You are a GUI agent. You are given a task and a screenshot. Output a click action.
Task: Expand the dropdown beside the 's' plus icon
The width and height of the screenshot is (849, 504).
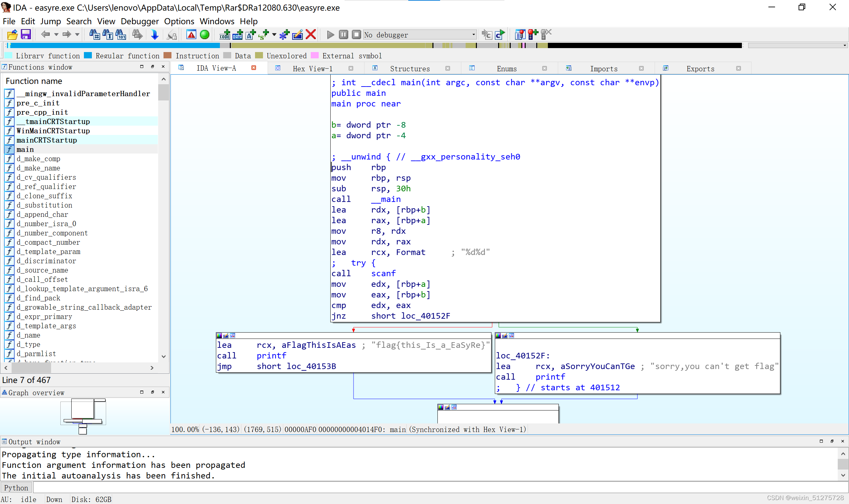point(274,34)
